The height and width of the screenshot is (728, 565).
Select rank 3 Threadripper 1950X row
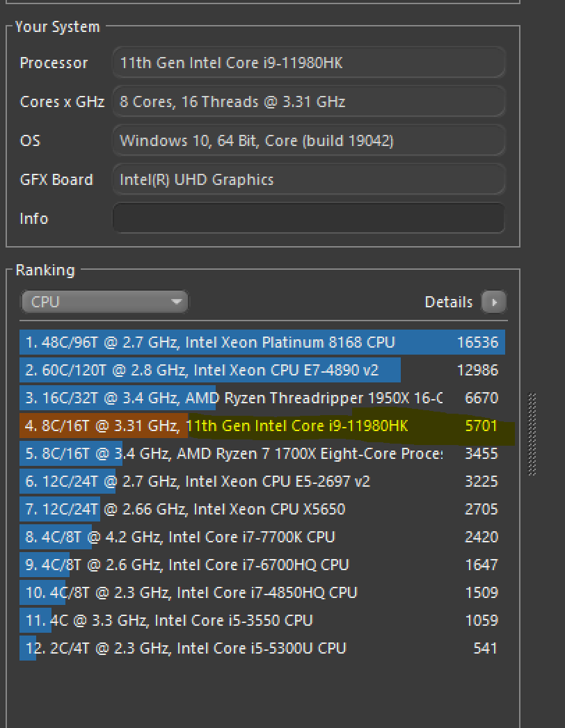click(262, 398)
